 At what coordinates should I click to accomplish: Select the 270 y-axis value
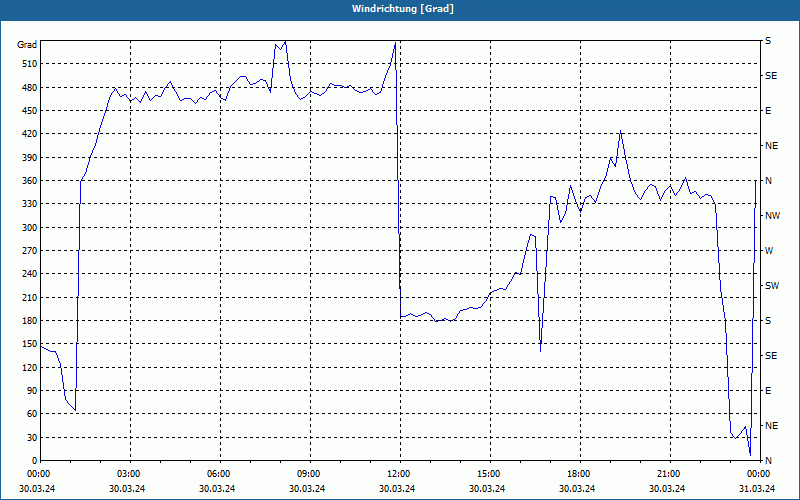tap(30, 251)
